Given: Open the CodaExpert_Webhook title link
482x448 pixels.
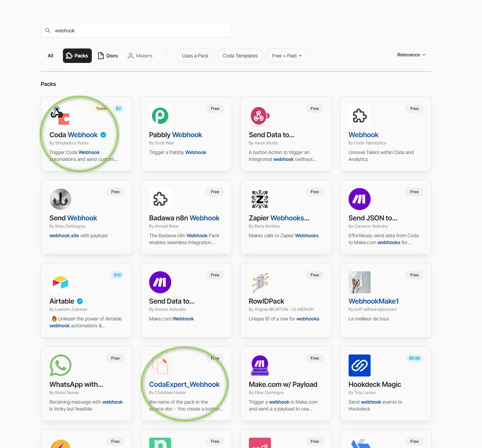Looking at the screenshot, I should click(184, 384).
